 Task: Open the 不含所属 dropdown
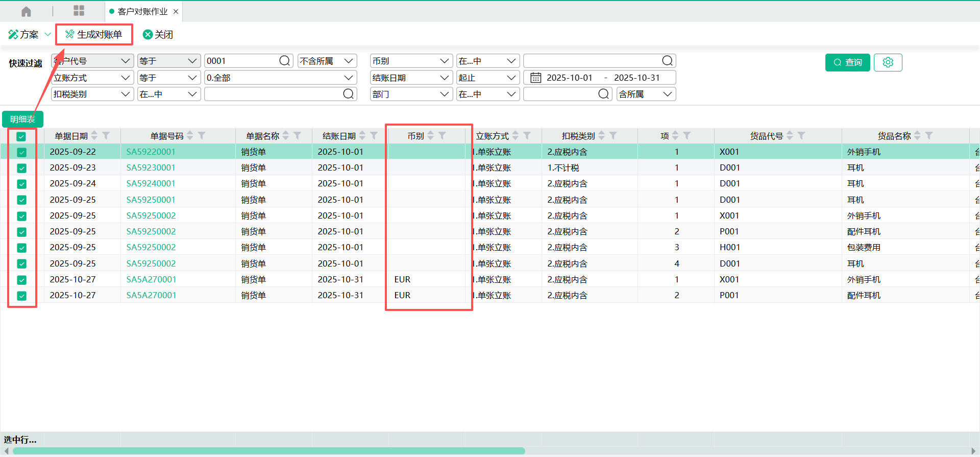coord(349,61)
